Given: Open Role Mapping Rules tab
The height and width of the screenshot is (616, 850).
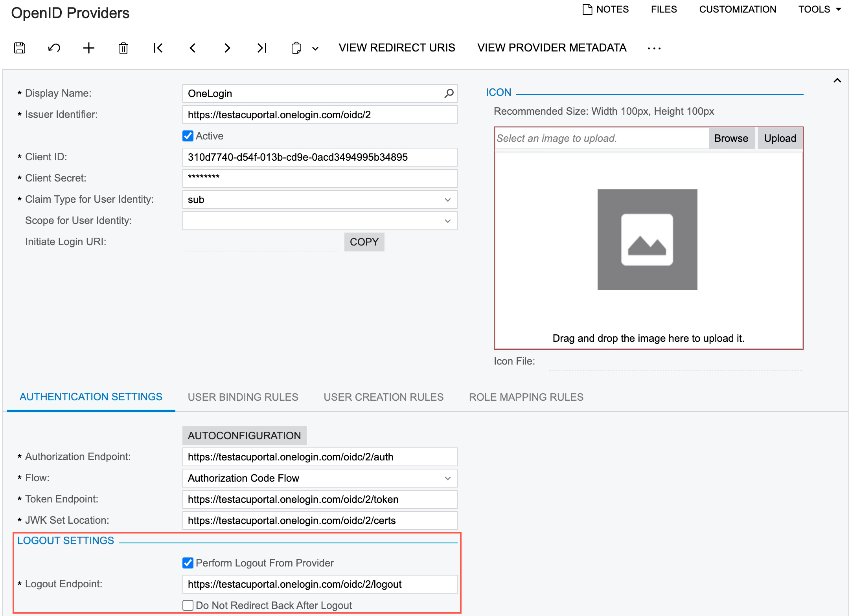Looking at the screenshot, I should [x=526, y=397].
